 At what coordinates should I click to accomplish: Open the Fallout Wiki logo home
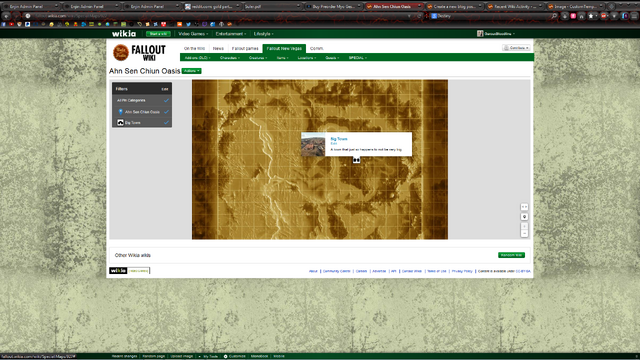pyautogui.click(x=139, y=52)
